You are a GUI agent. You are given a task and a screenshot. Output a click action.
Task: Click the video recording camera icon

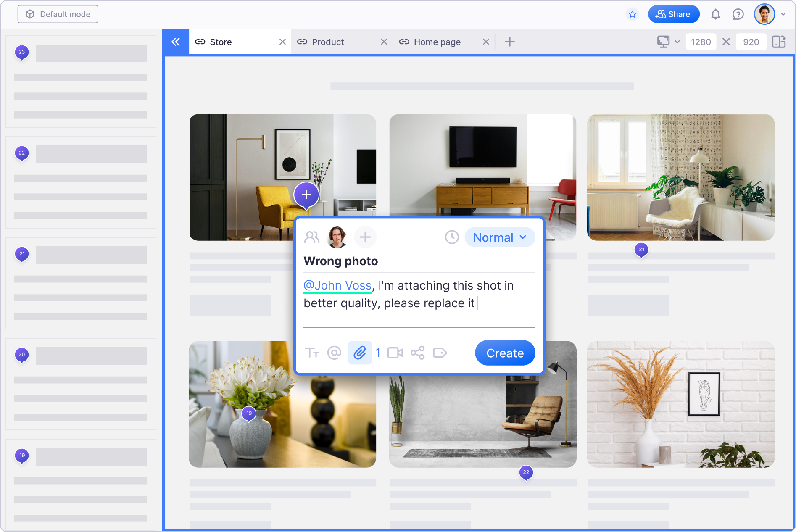coord(395,353)
